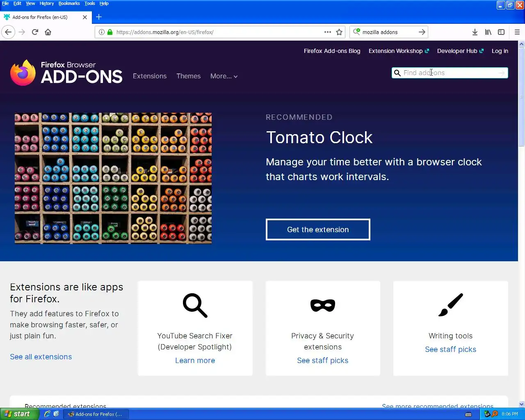Open the Library toolbar icon
This screenshot has width=525, height=420.
[x=488, y=32]
